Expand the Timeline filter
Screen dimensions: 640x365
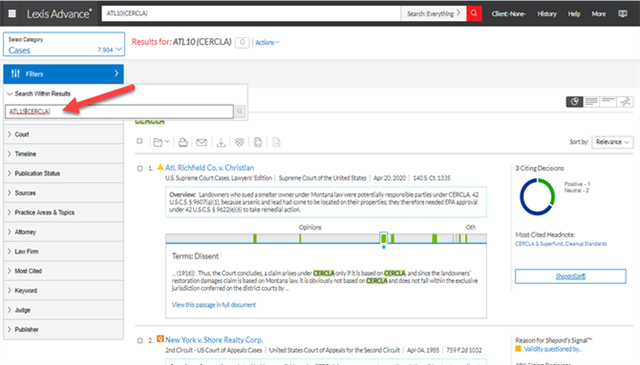point(63,154)
